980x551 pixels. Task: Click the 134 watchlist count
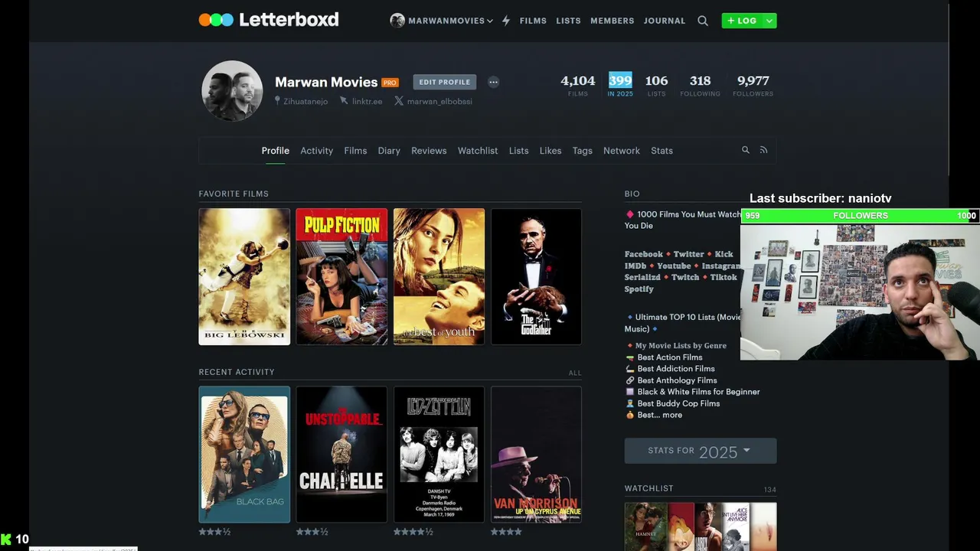pos(770,490)
